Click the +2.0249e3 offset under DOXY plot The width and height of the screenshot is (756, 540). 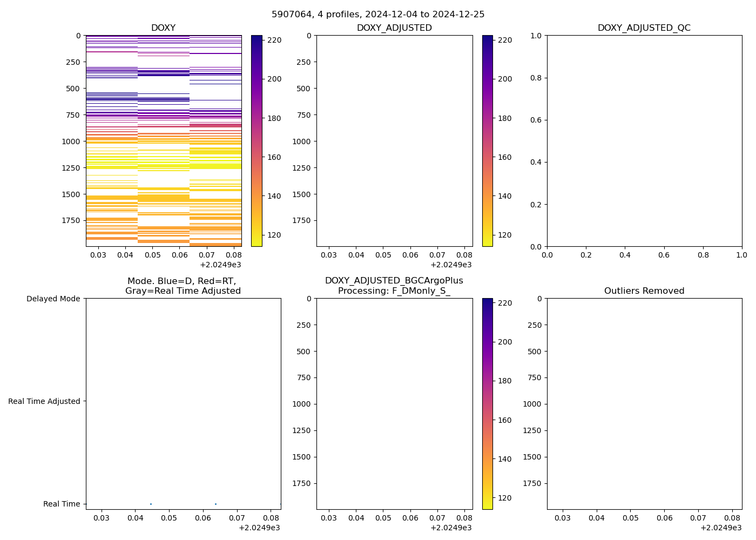point(220,265)
